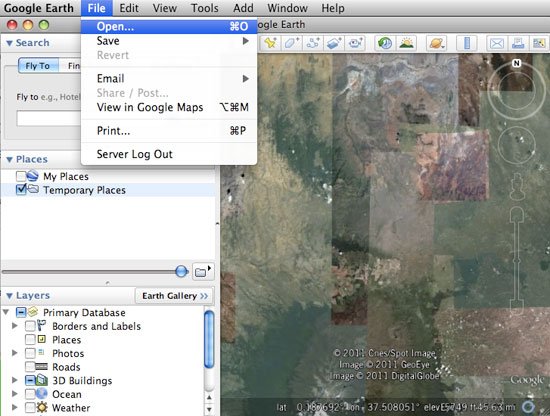Click the Add Placemark pushpin icon
This screenshot has height=416, width=550.
270,43
